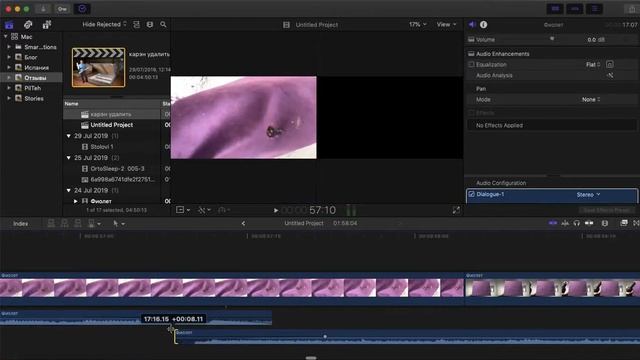Image resolution: width=640 pixels, height=360 pixels.
Task: Open the Titles and Generators sidebar
Action: [x=47, y=24]
